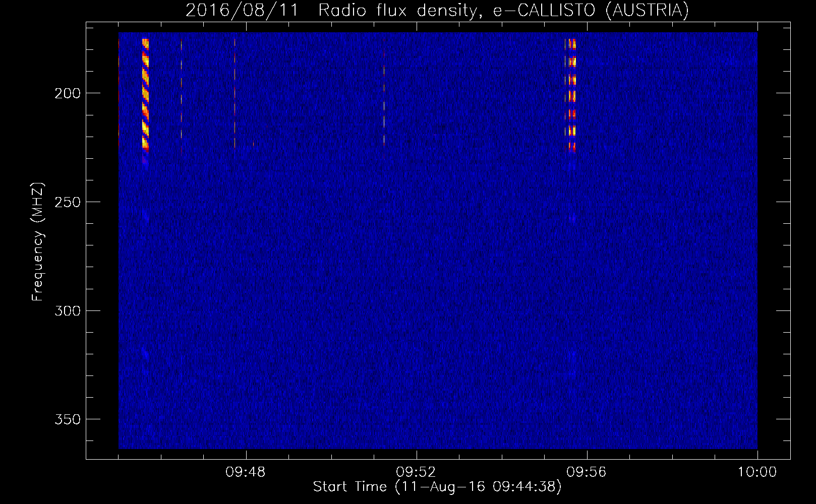The height and width of the screenshot is (504, 816).
Task: Click the plot title '2016/08/11 Radio flux density, e-CALLISTO (AUSTRIA)'
Action: click(x=437, y=10)
